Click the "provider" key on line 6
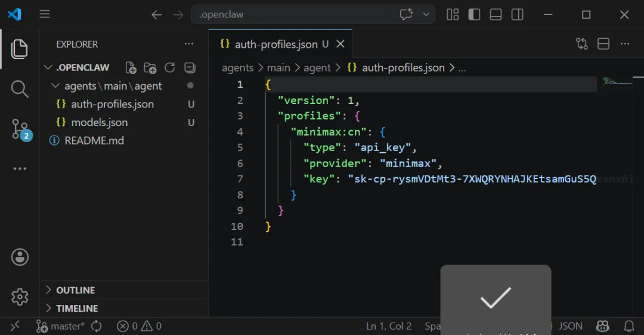 pyautogui.click(x=335, y=164)
